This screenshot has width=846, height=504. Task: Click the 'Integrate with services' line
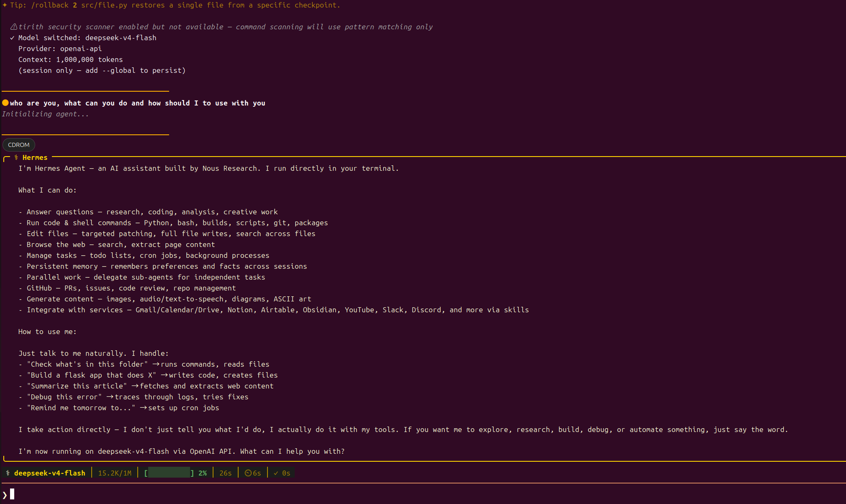pyautogui.click(x=274, y=310)
